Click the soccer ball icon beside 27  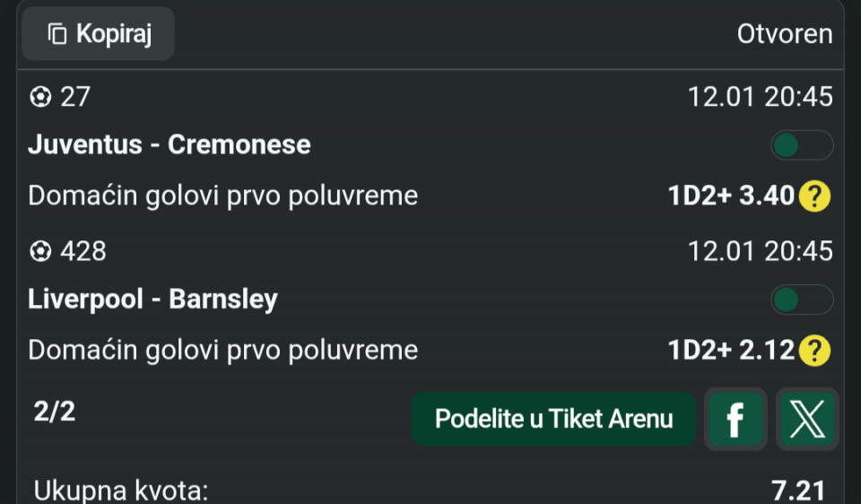(40, 97)
